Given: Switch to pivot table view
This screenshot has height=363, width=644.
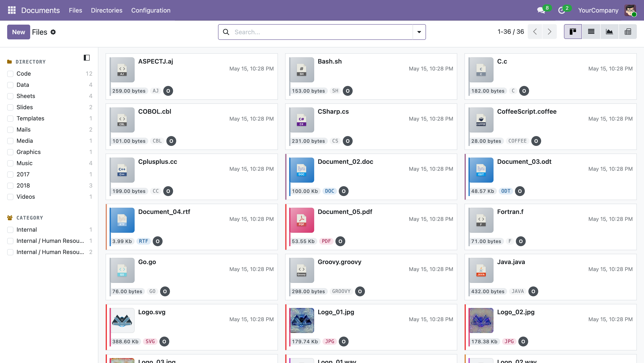Looking at the screenshot, I should pos(627,32).
